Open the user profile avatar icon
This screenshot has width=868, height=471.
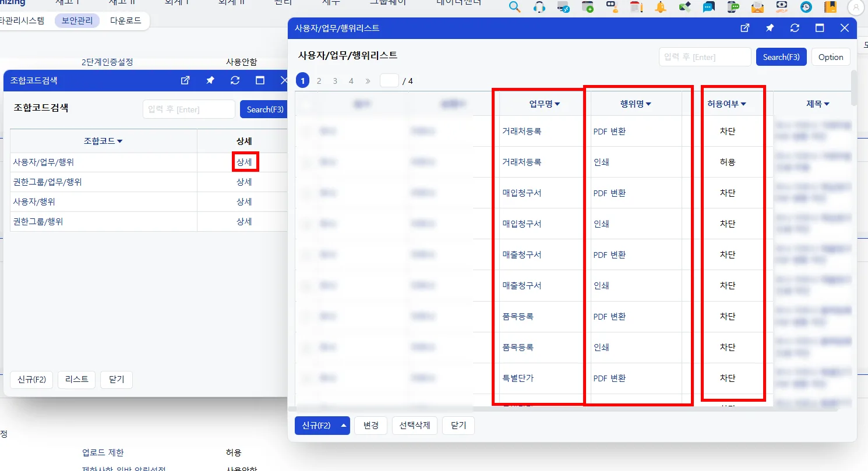tap(855, 7)
